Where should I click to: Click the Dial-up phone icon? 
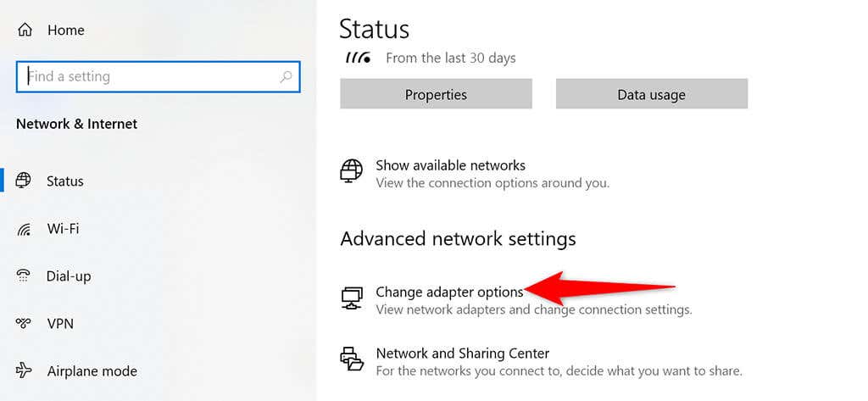(x=24, y=276)
